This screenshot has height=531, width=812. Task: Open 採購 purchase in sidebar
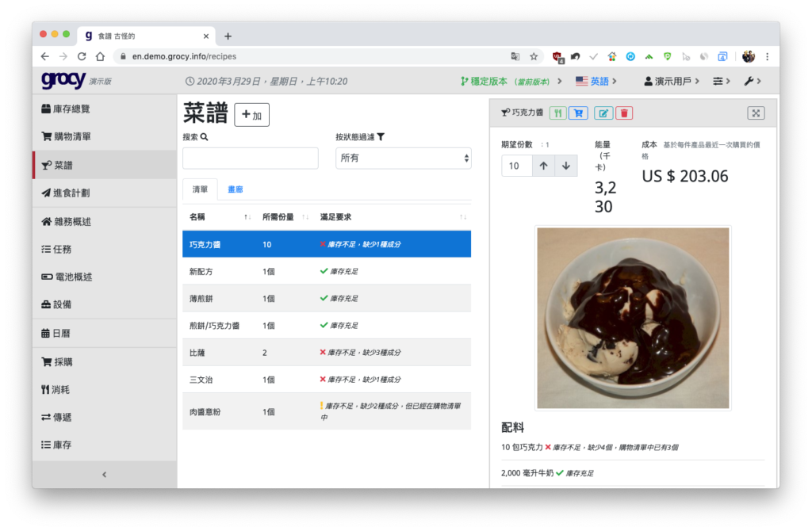click(105, 361)
